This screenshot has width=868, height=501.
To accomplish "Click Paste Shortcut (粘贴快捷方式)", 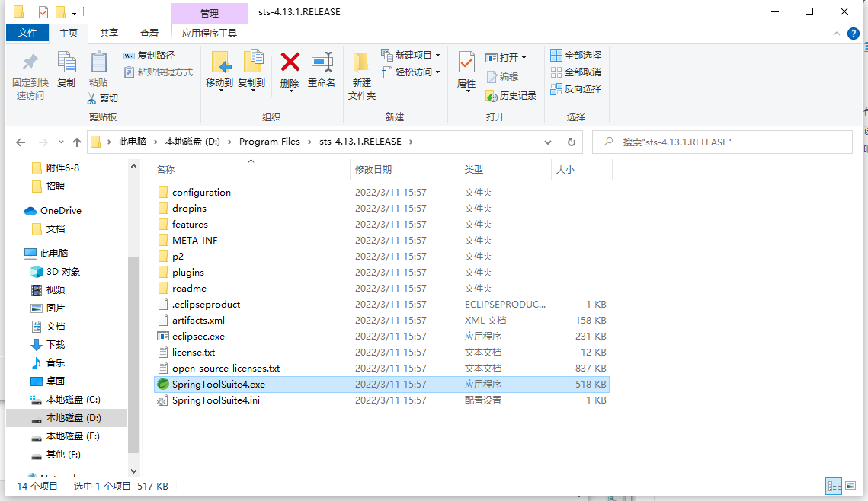I will (x=159, y=72).
